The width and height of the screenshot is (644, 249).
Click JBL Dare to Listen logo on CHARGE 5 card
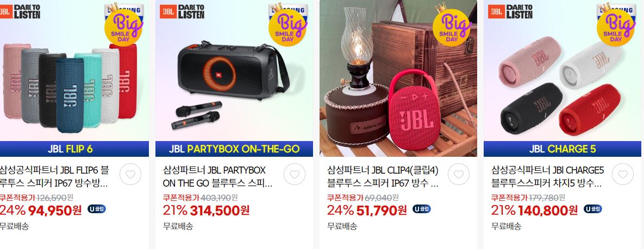[x=510, y=11]
